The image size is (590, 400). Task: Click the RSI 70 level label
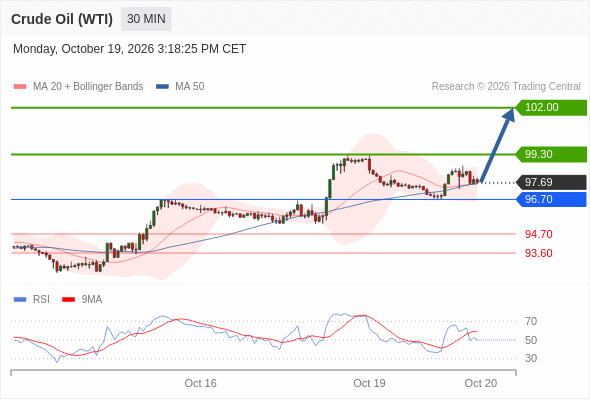tap(531, 321)
